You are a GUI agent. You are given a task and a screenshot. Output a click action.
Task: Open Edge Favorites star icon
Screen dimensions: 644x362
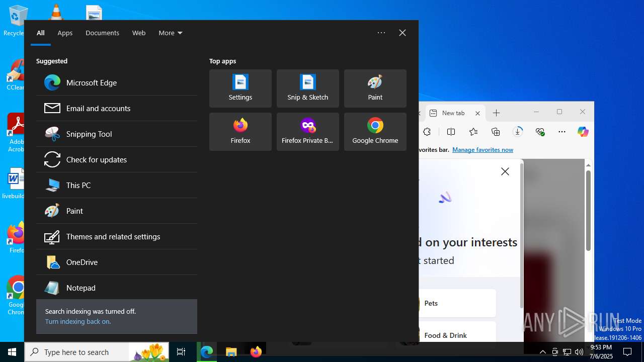[x=473, y=132]
